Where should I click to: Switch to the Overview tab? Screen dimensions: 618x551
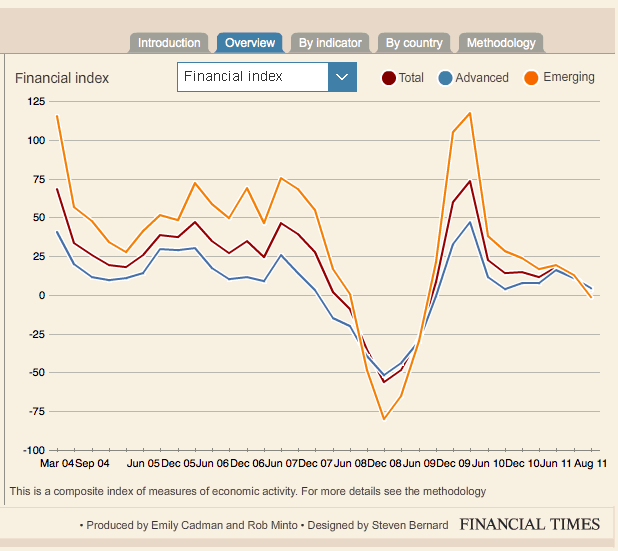click(250, 43)
